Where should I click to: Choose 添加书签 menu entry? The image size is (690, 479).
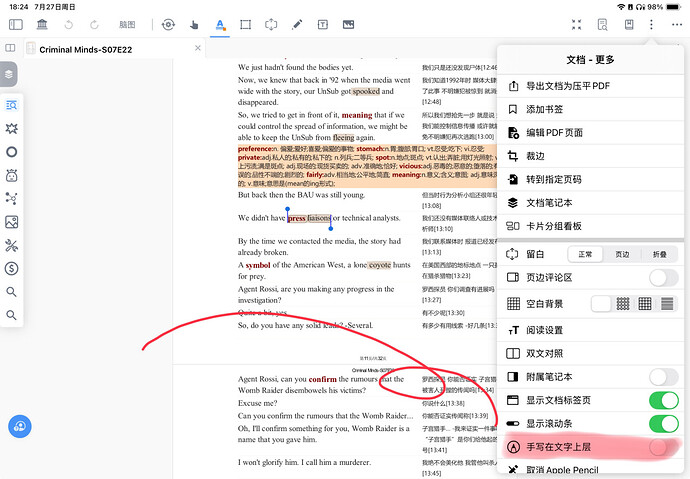590,109
